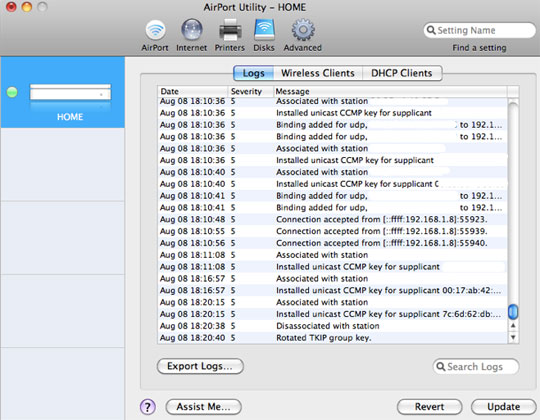Click the log scrollbar down arrow
Image resolution: width=540 pixels, height=420 pixels.
(x=513, y=337)
